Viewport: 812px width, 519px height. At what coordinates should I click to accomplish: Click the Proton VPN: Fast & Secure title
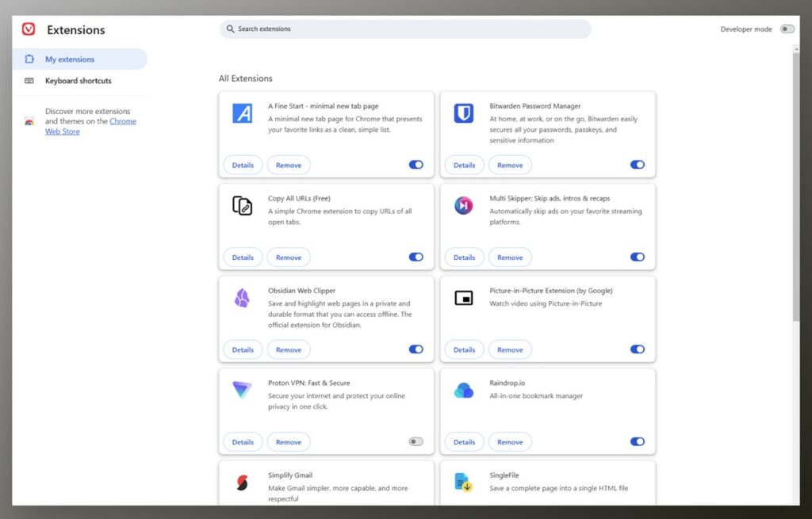308,383
